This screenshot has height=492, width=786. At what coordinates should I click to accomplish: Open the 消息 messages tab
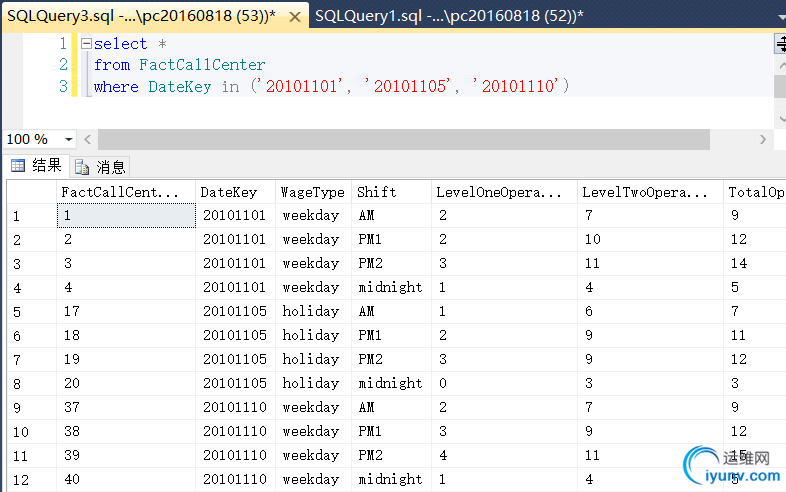tap(100, 167)
